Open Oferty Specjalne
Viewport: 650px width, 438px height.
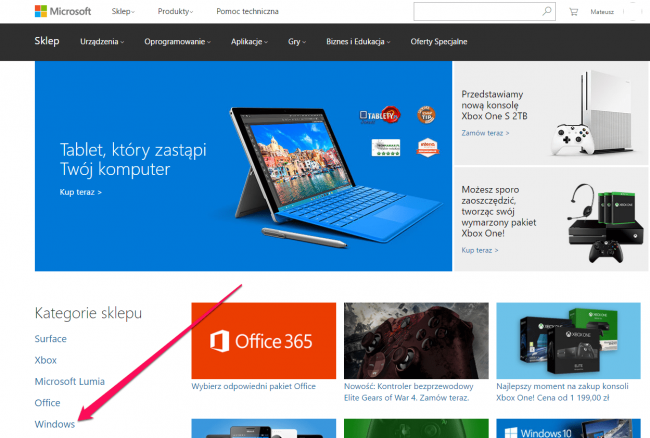pyautogui.click(x=439, y=41)
